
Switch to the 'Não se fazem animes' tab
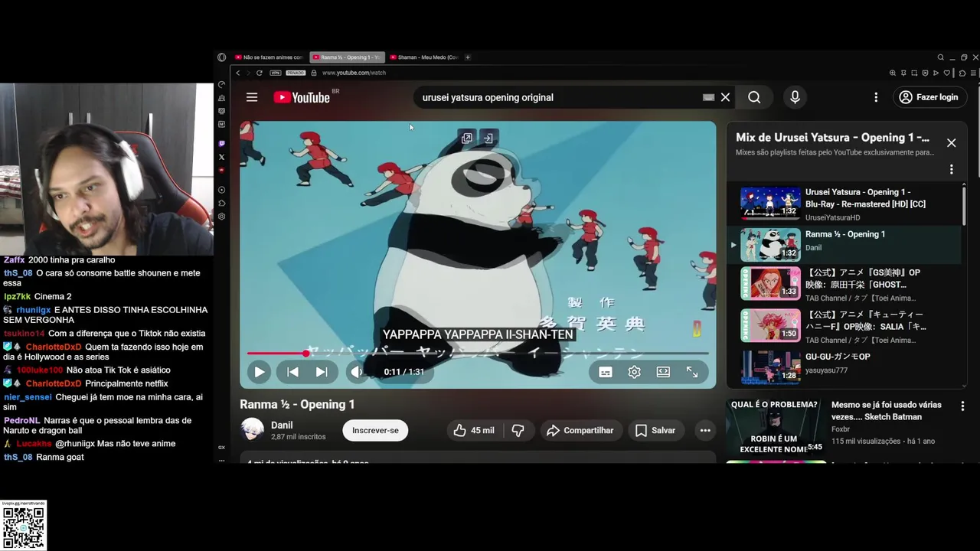pyautogui.click(x=269, y=57)
